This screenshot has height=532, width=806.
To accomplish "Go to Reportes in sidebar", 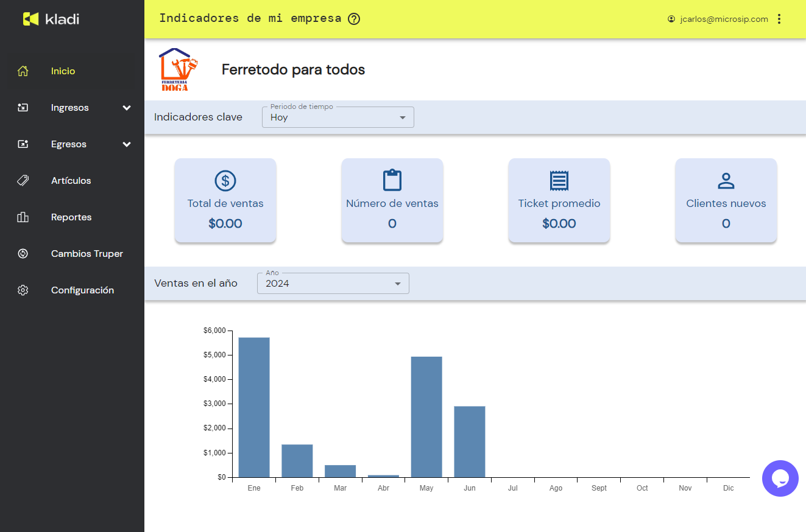I will click(71, 217).
